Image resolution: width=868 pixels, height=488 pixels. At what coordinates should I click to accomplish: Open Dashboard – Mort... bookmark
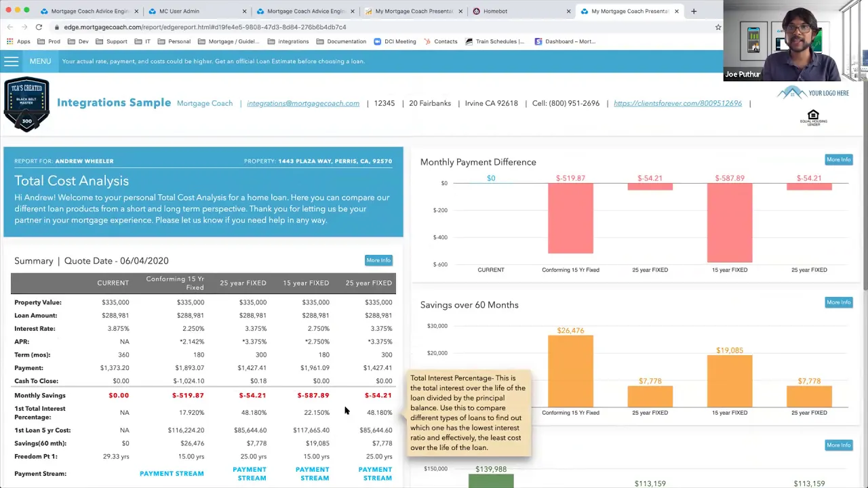tap(565, 41)
